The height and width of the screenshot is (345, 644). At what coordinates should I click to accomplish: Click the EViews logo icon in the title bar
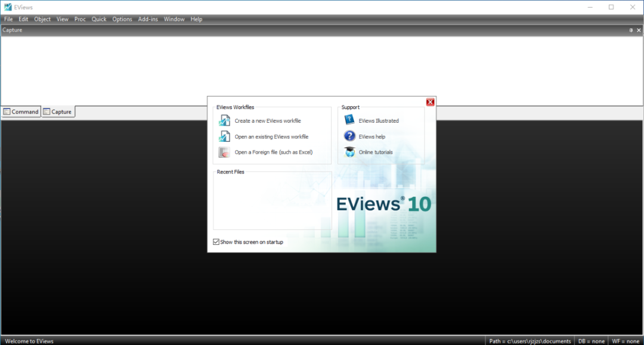(x=8, y=7)
